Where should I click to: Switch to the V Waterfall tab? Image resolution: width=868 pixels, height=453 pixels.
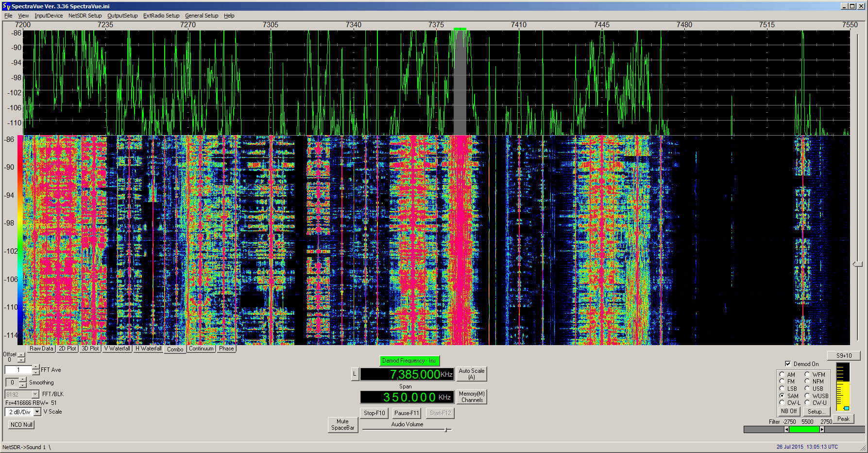pos(117,348)
